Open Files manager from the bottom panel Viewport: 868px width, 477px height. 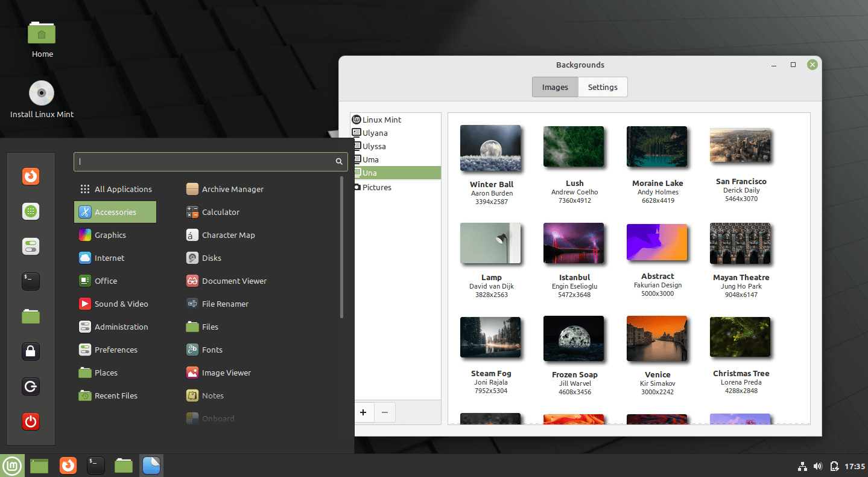124,466
